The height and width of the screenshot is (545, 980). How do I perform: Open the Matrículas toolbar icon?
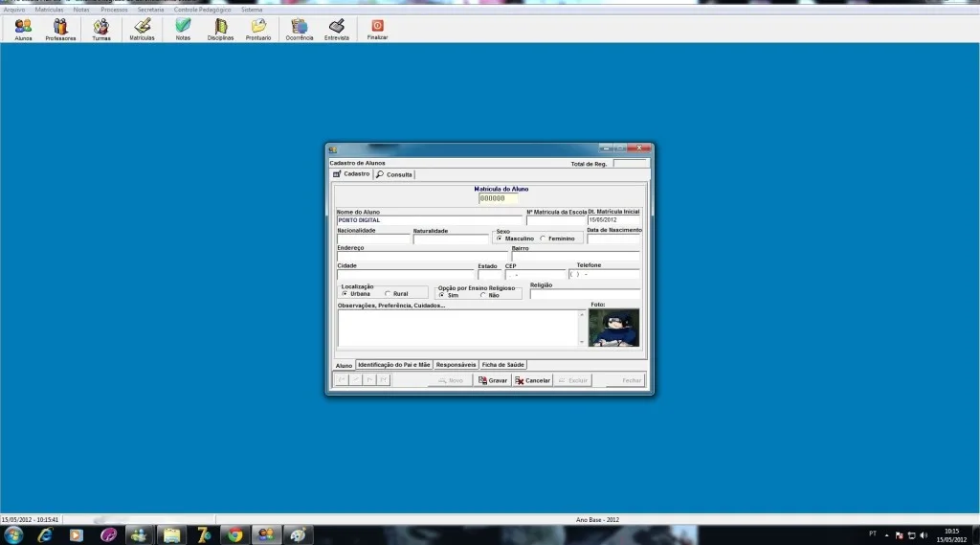[x=142, y=29]
